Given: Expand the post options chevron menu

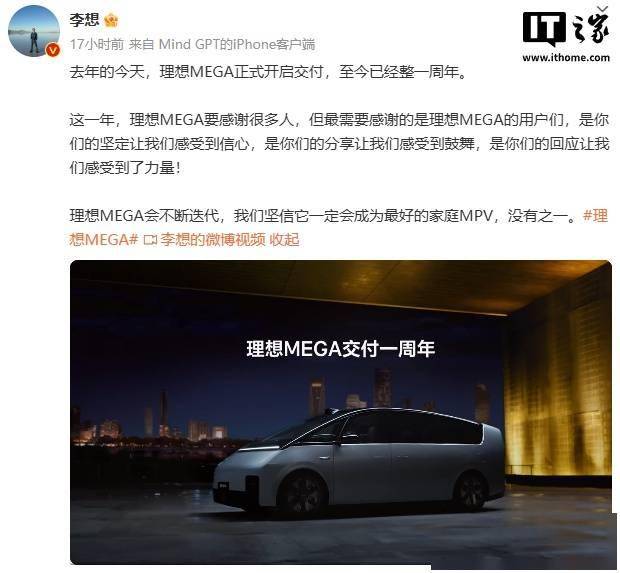Looking at the screenshot, I should [x=602, y=8].
